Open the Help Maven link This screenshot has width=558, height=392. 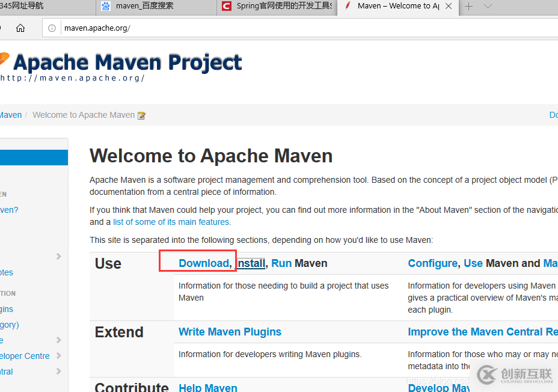208,387
